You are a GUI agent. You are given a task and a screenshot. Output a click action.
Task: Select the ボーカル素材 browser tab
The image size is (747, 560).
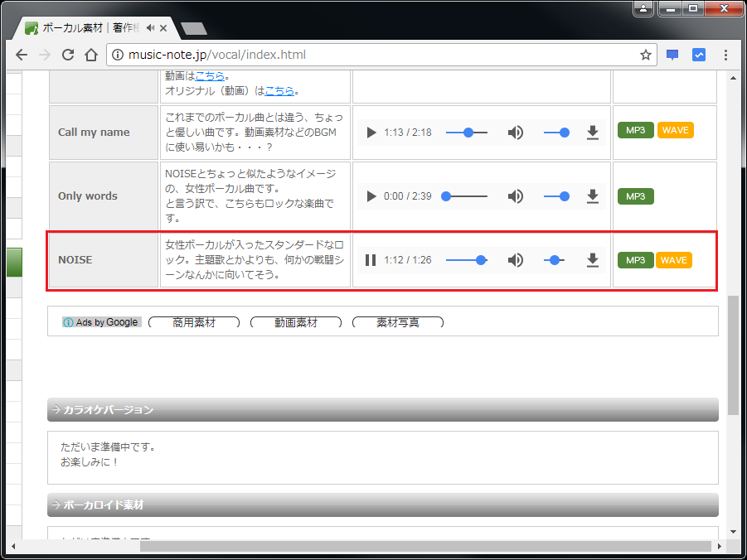pos(95,28)
